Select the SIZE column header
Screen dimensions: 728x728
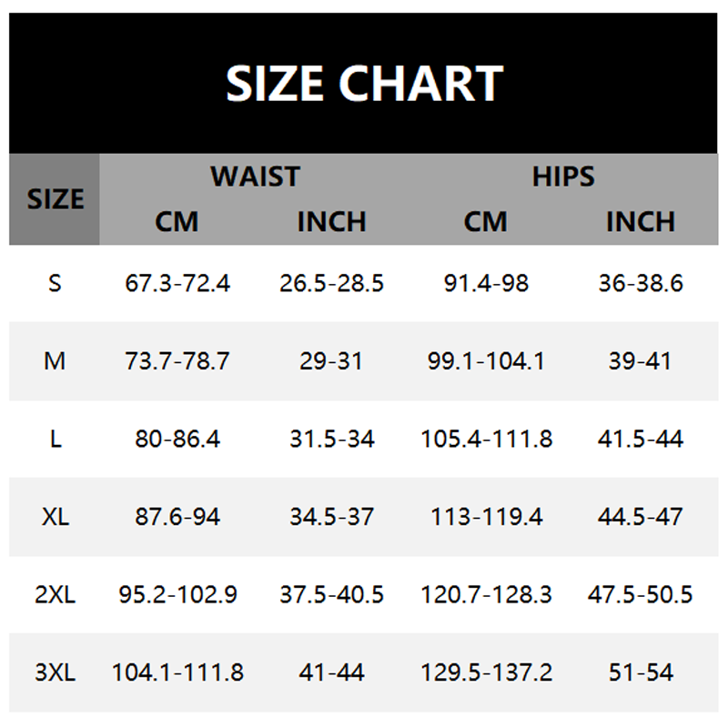[x=55, y=199]
